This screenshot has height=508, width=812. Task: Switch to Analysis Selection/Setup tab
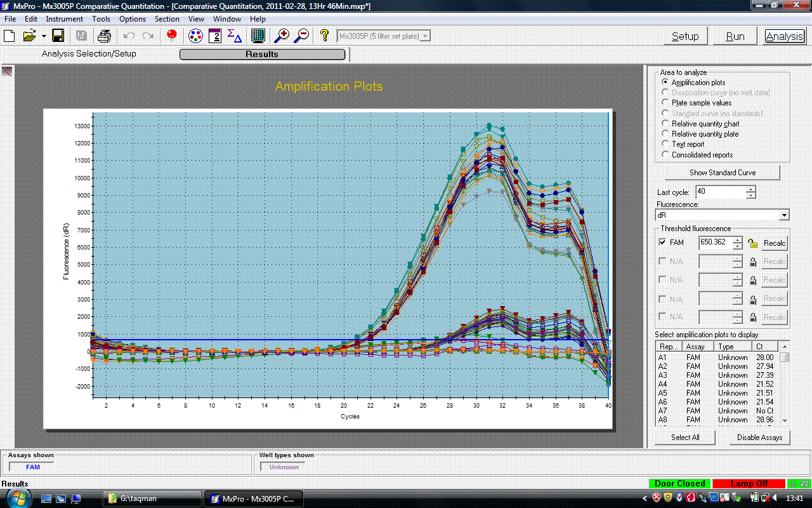coord(89,54)
